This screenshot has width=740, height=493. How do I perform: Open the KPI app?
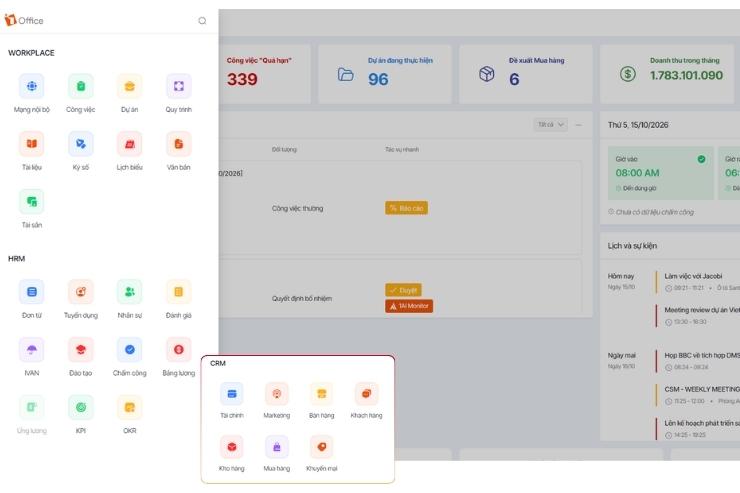pos(81,407)
